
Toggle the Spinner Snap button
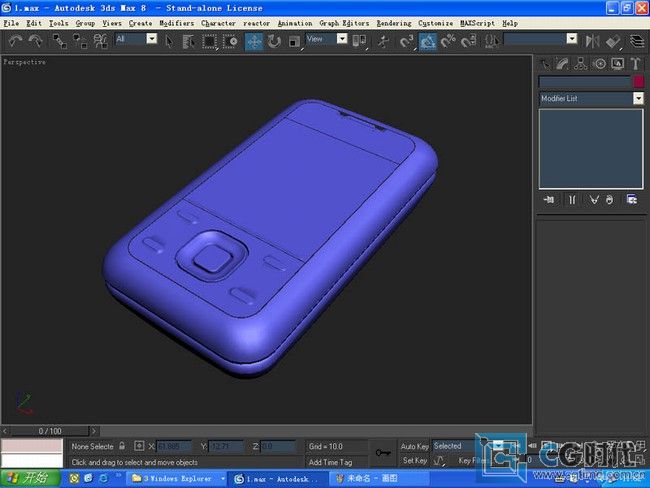[x=468, y=41]
